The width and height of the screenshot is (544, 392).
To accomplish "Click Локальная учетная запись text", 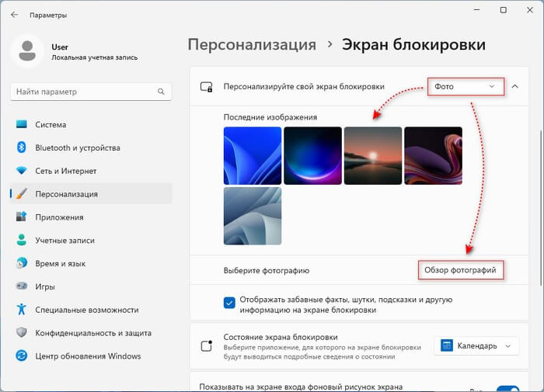I will pyautogui.click(x=94, y=57).
